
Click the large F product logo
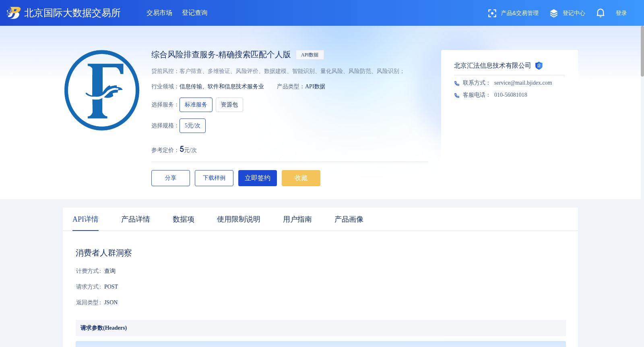pyautogui.click(x=102, y=90)
